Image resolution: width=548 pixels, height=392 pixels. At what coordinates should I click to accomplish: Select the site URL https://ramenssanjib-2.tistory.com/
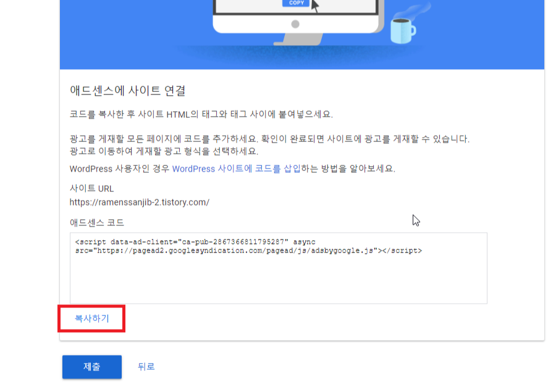click(x=140, y=202)
